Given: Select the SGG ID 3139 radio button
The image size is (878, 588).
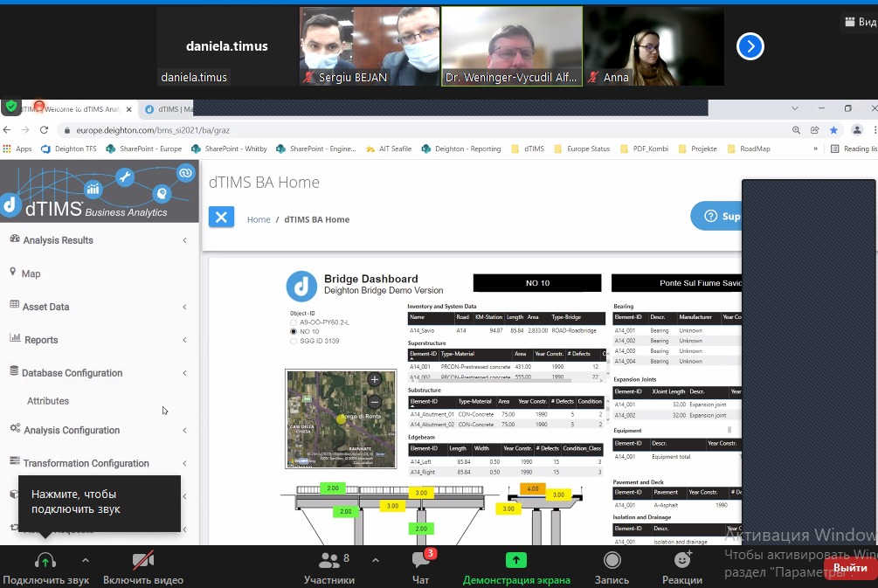Looking at the screenshot, I should click(x=294, y=342).
